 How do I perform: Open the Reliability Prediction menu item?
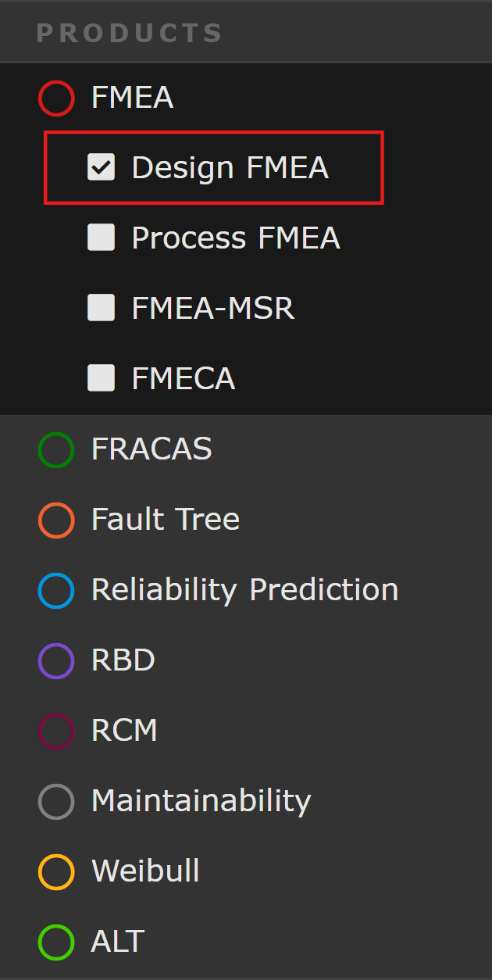[x=244, y=590]
